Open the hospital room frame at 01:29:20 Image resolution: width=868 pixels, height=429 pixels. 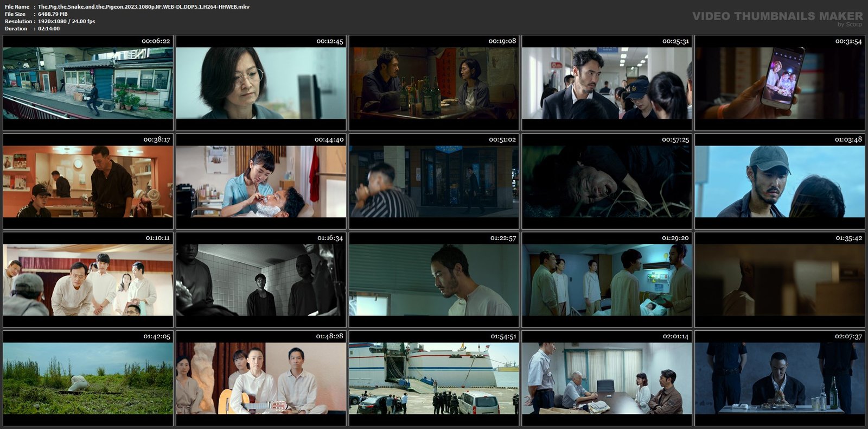click(x=607, y=280)
